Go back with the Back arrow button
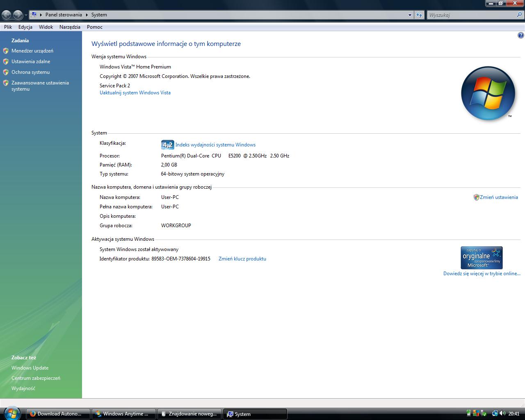Screen dimensions: 525x420 pyautogui.click(x=6, y=15)
